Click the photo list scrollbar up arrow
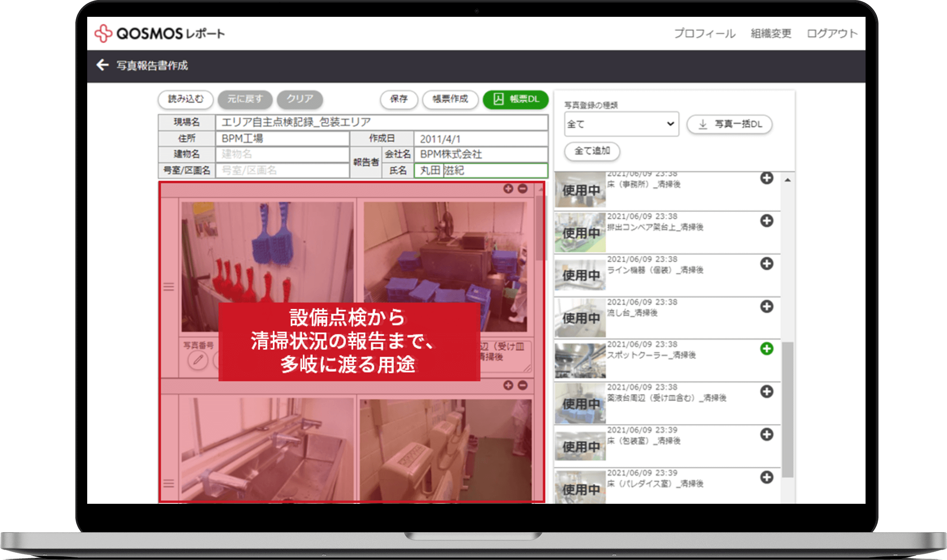 coord(788,180)
